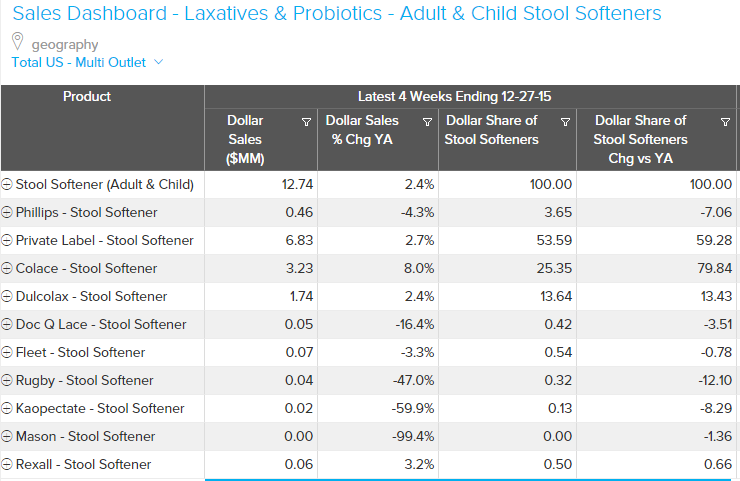Click circle icon beside Dulcolax - Stool Softener
The width and height of the screenshot is (740, 481).
pos(8,297)
